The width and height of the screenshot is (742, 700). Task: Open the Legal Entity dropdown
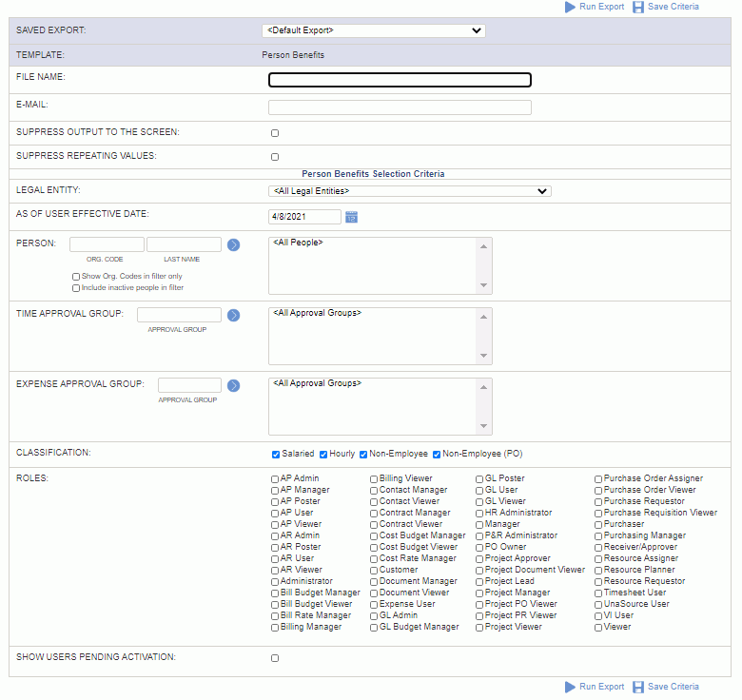pos(410,191)
